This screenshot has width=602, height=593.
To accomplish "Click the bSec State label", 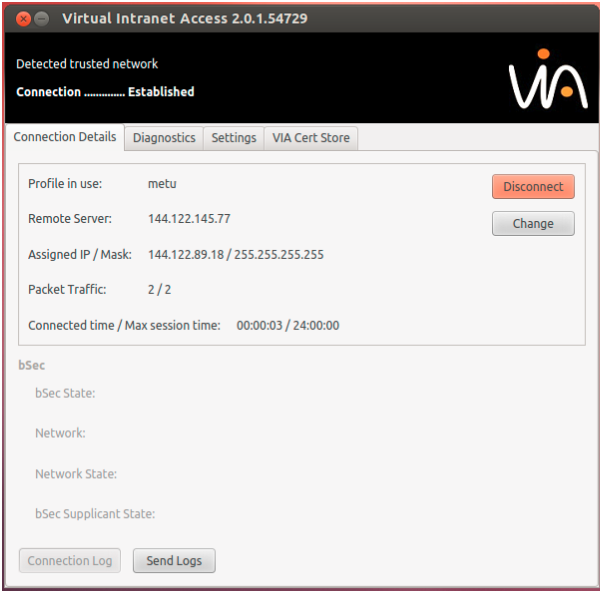I will coord(65,393).
